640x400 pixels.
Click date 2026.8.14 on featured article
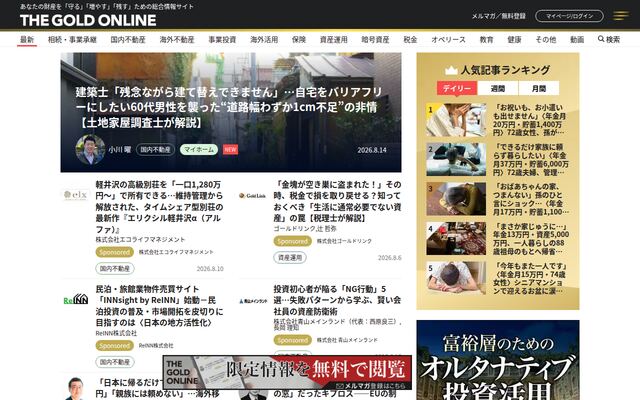pyautogui.click(x=371, y=150)
